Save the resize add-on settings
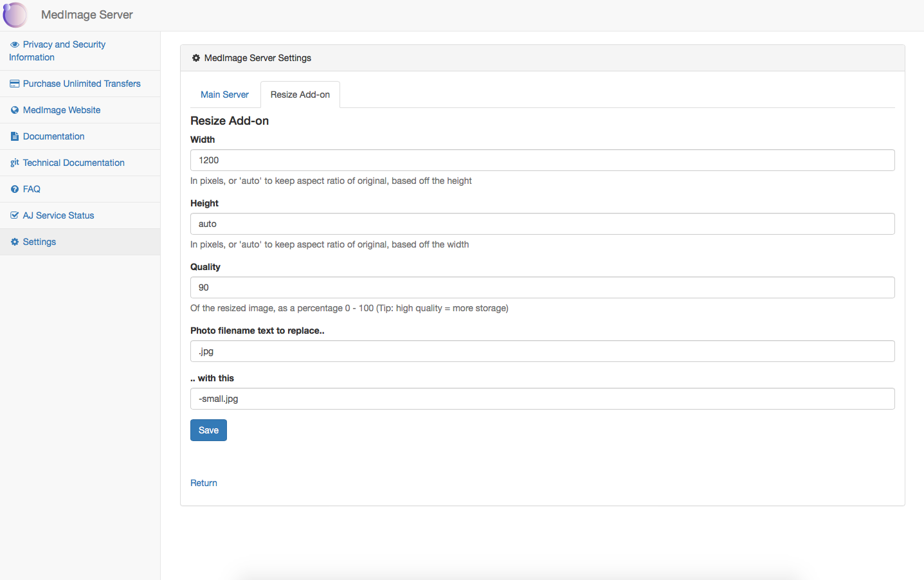The image size is (924, 580). tap(208, 430)
